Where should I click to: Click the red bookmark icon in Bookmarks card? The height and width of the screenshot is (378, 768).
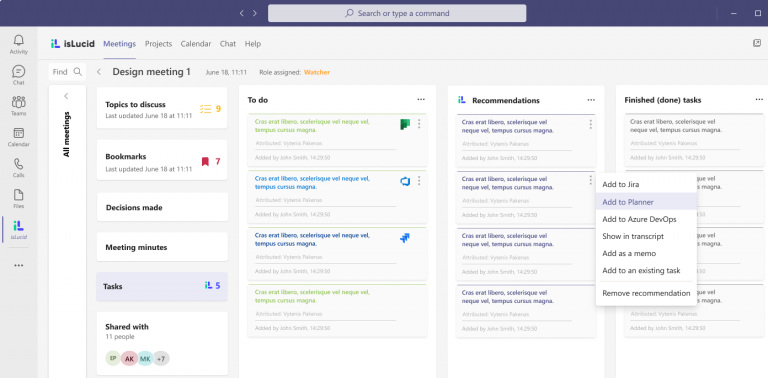[x=205, y=162]
